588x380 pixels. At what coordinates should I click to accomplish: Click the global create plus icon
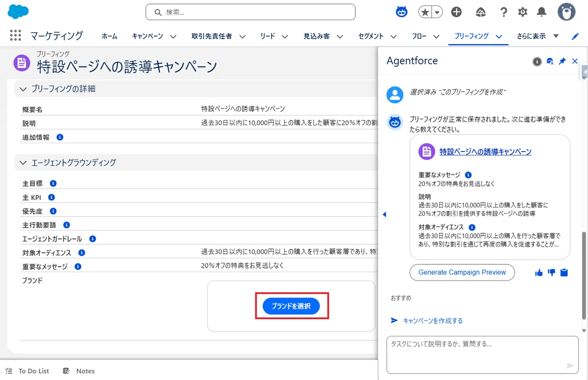click(x=457, y=12)
